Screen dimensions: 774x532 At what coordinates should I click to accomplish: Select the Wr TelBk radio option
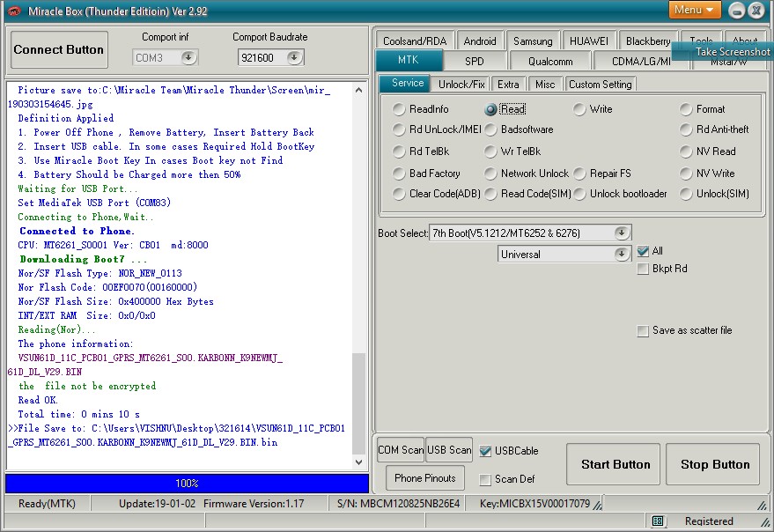[512, 151]
